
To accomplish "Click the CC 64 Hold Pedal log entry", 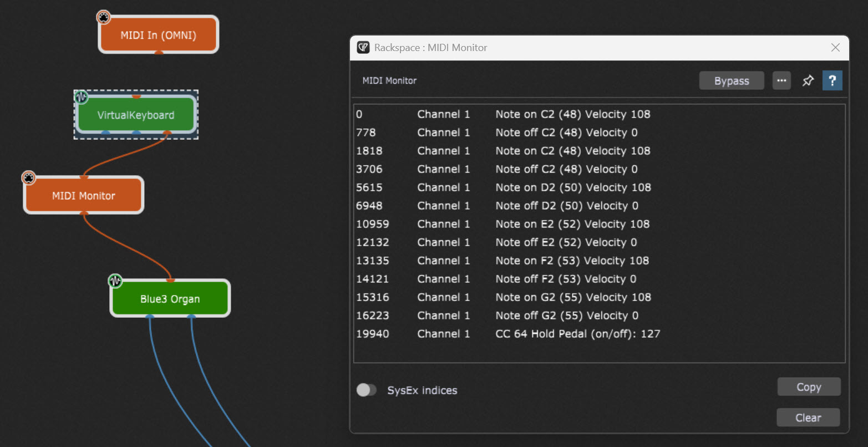I will click(x=577, y=334).
